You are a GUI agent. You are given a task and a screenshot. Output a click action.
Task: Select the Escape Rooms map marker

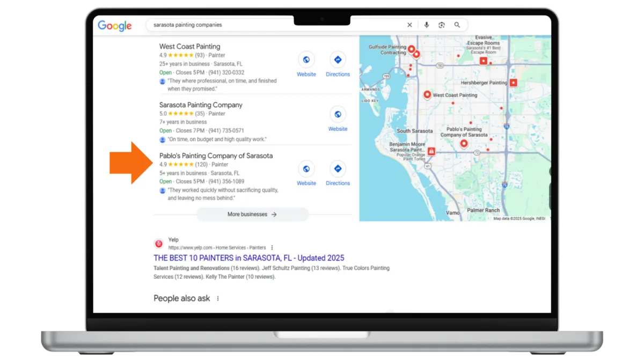tap(483, 61)
